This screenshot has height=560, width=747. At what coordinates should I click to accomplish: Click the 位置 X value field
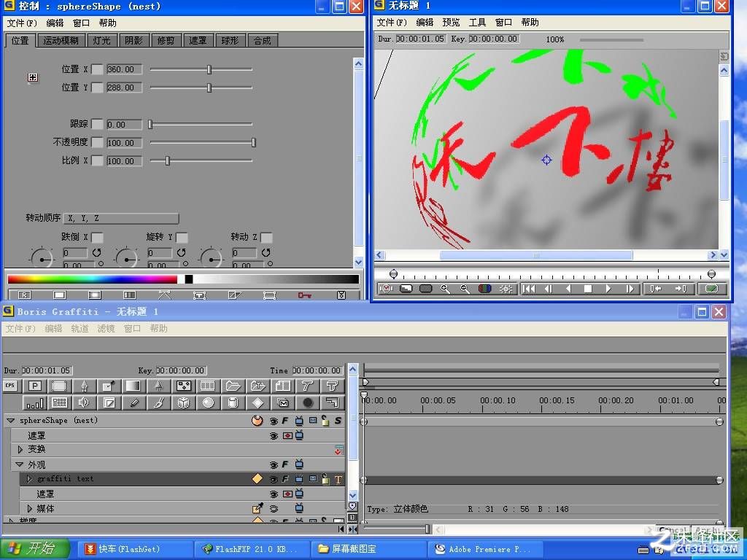point(124,69)
